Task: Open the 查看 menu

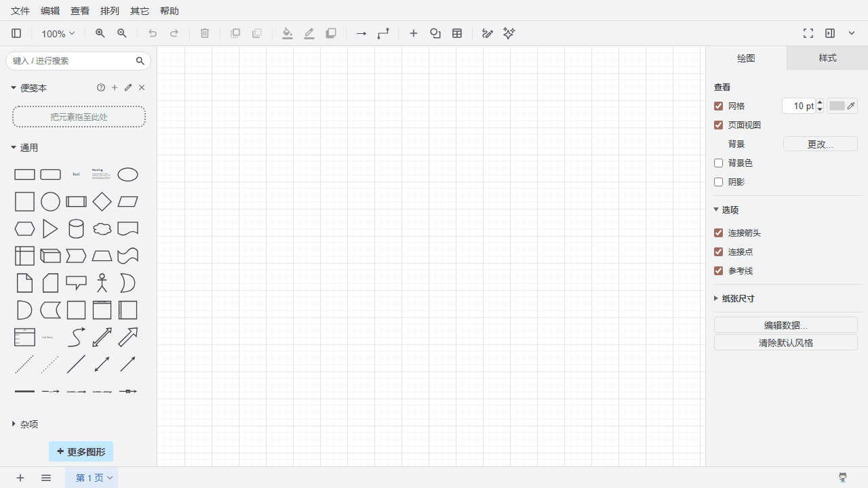Action: [x=80, y=11]
